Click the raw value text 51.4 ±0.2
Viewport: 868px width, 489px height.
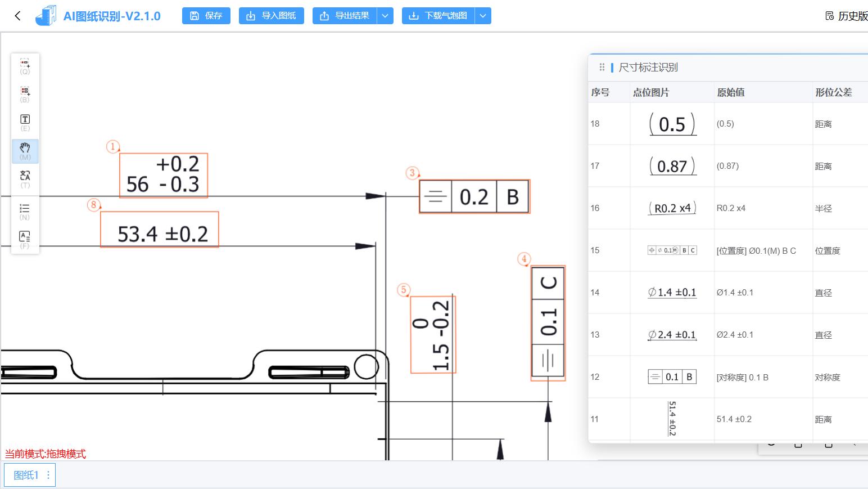tap(734, 419)
